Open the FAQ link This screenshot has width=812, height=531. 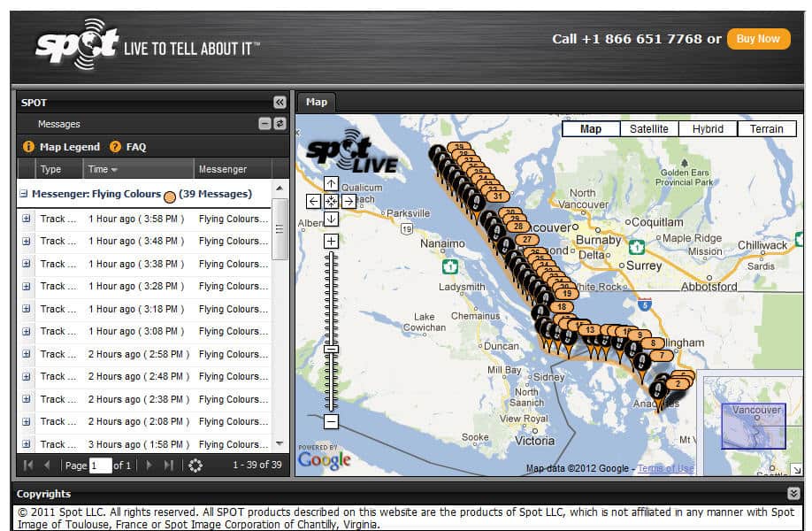(136, 147)
